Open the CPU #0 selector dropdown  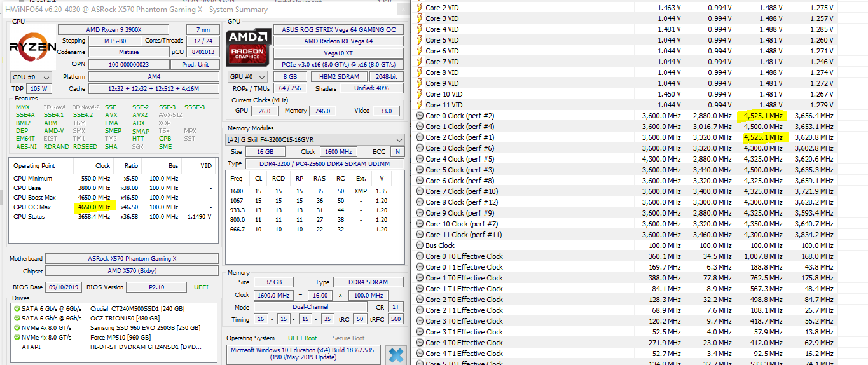tap(30, 77)
